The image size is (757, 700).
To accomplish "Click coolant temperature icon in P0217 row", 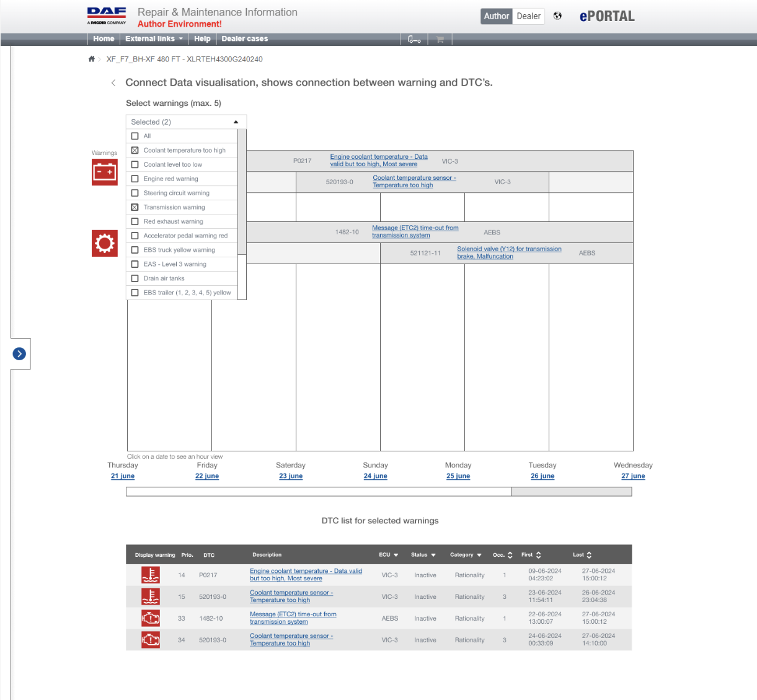I will coord(150,575).
